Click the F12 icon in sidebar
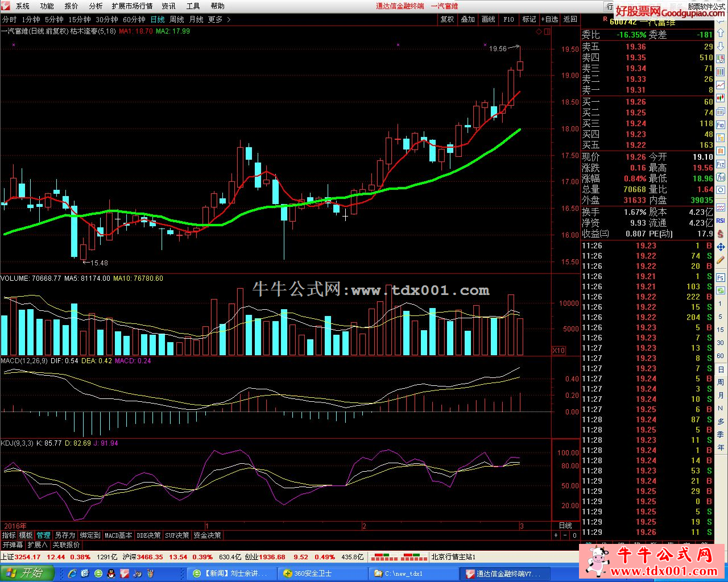The width and height of the screenshot is (728, 582). (721, 164)
